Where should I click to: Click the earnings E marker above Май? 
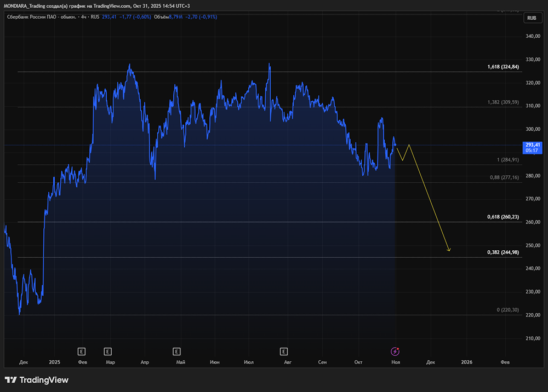[176, 351]
